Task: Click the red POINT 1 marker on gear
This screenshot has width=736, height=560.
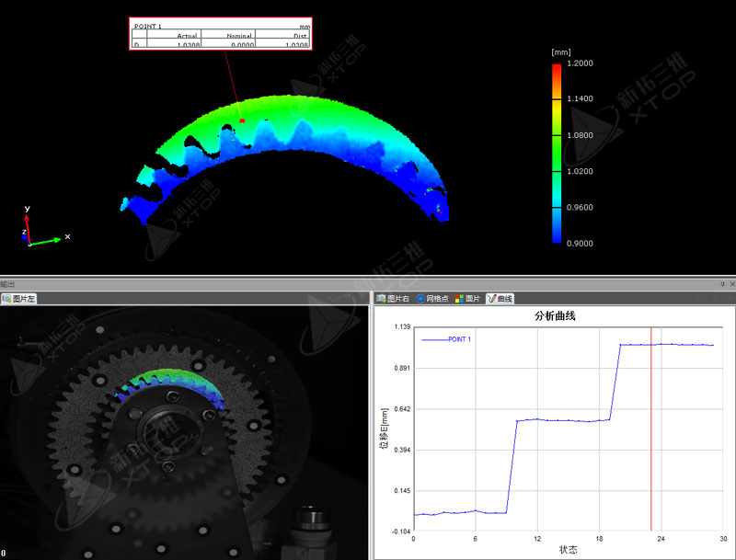Action: pyautogui.click(x=242, y=120)
